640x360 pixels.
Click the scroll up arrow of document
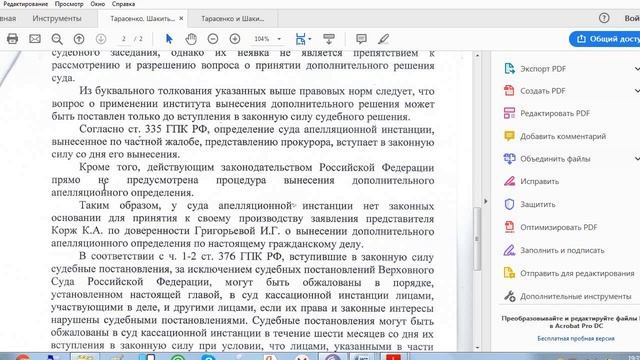click(477, 55)
